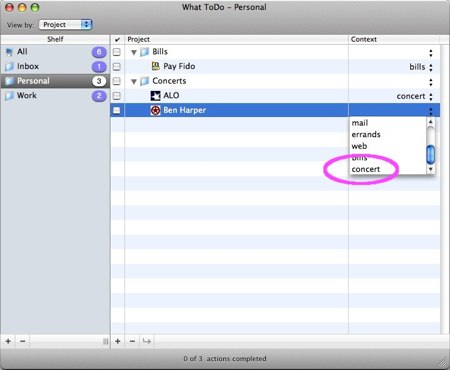Screen dimensions: 450x370
Task: Click the Concerts project folder icon
Action: 145,81
